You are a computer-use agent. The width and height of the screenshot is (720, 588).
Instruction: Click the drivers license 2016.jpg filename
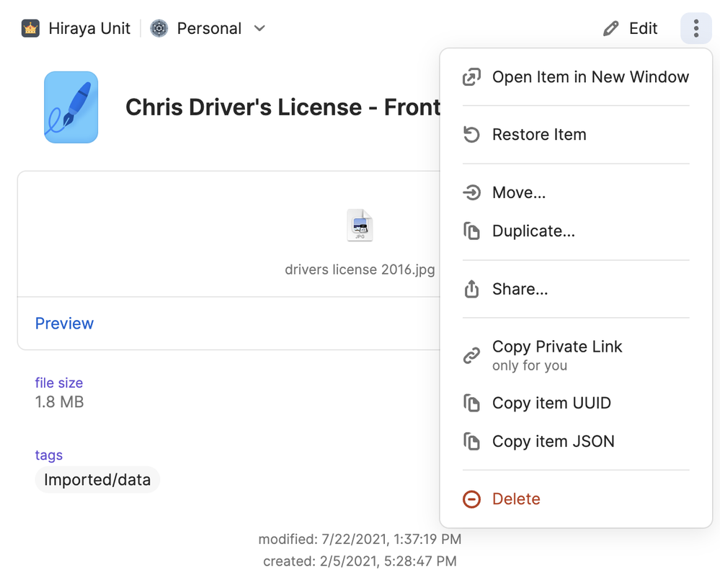[360, 270]
